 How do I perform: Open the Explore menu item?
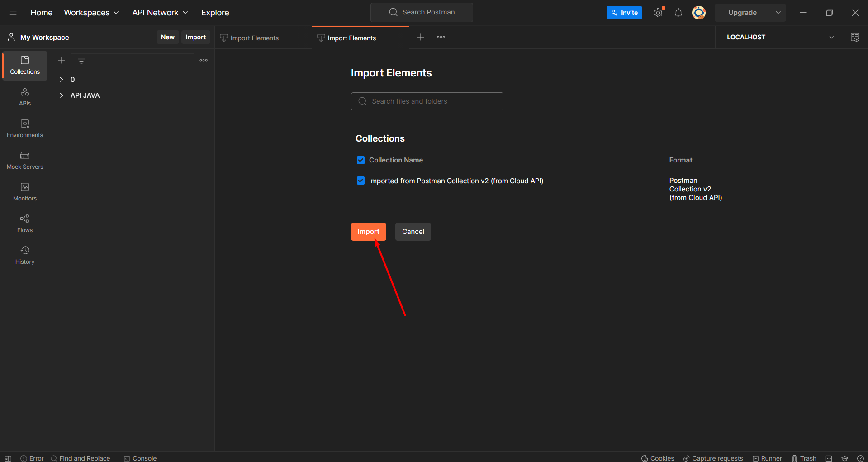tap(215, 13)
